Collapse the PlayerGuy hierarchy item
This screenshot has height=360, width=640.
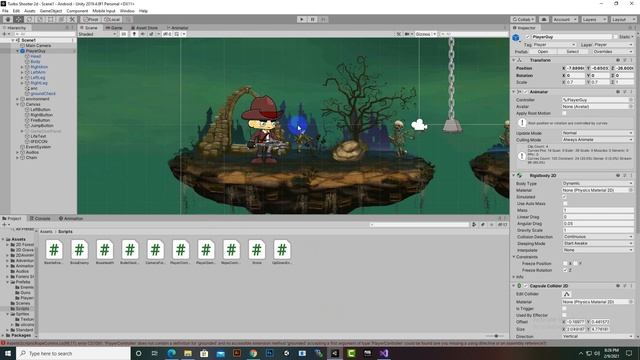[x=18, y=51]
